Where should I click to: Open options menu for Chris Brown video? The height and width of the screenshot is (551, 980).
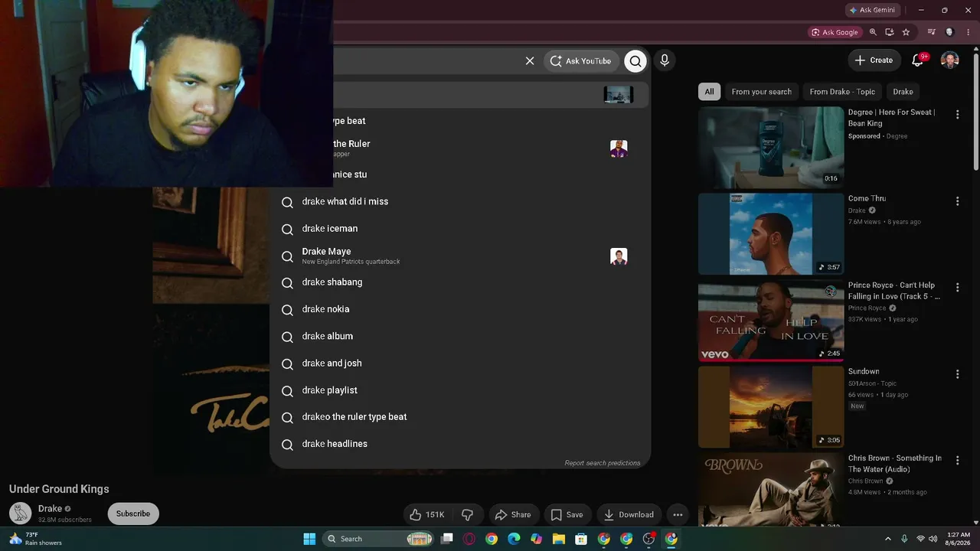click(x=957, y=461)
